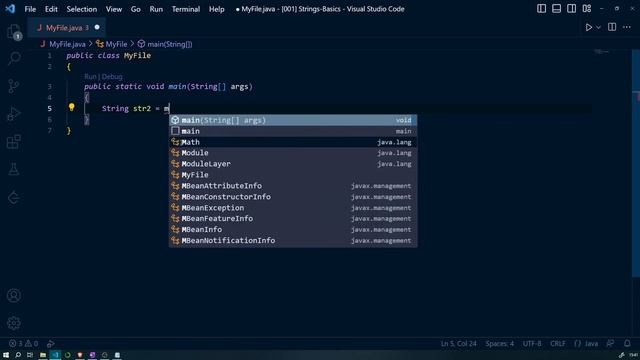Viewport: 640px width, 360px height.
Task: Select the MyFile suggestion
Action: point(293,175)
